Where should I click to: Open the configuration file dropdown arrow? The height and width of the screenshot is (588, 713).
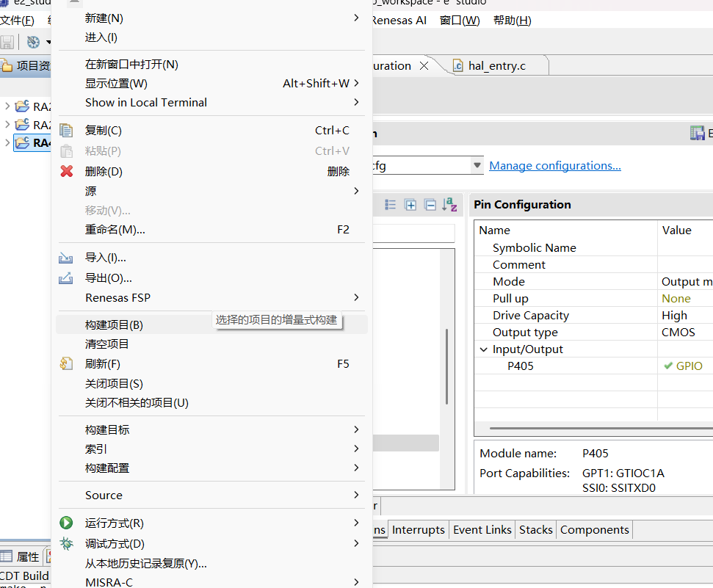pos(477,165)
